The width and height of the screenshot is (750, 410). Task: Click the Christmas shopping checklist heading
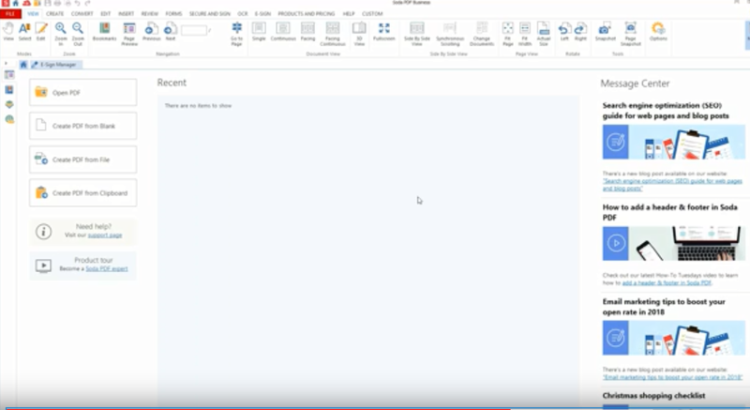(x=654, y=396)
